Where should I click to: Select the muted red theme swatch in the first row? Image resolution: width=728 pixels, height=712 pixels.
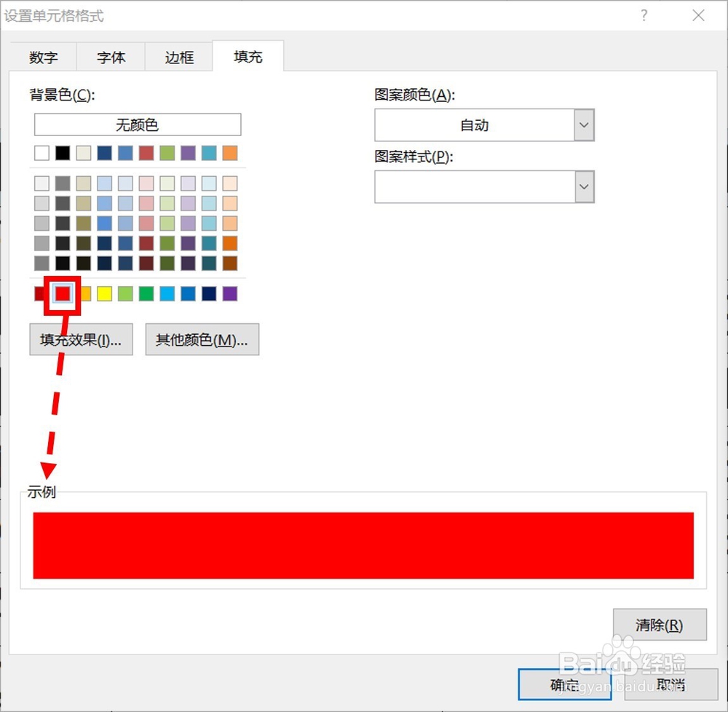(x=146, y=153)
